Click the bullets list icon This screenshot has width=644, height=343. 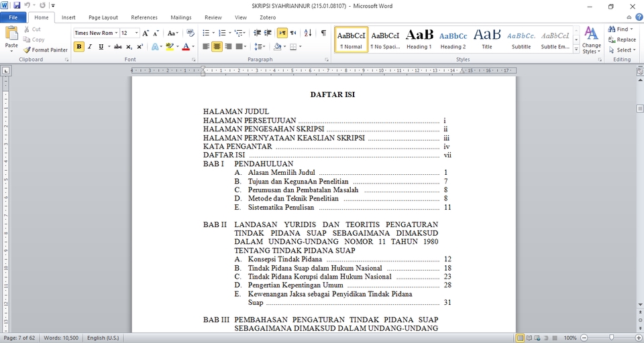coord(206,33)
